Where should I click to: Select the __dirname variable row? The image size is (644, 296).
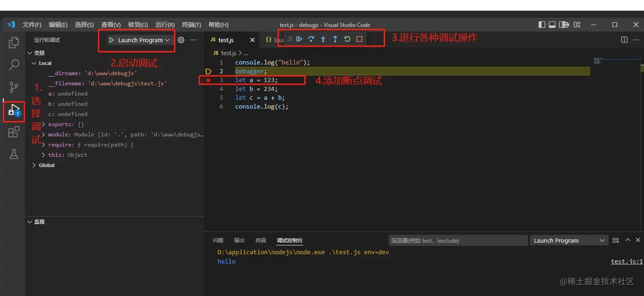pyautogui.click(x=115, y=73)
